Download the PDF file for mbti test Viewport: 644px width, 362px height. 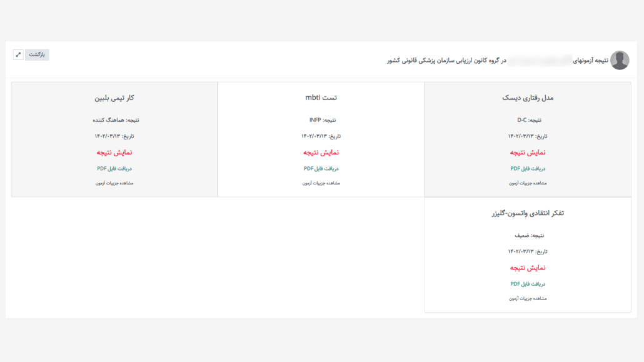point(321,169)
